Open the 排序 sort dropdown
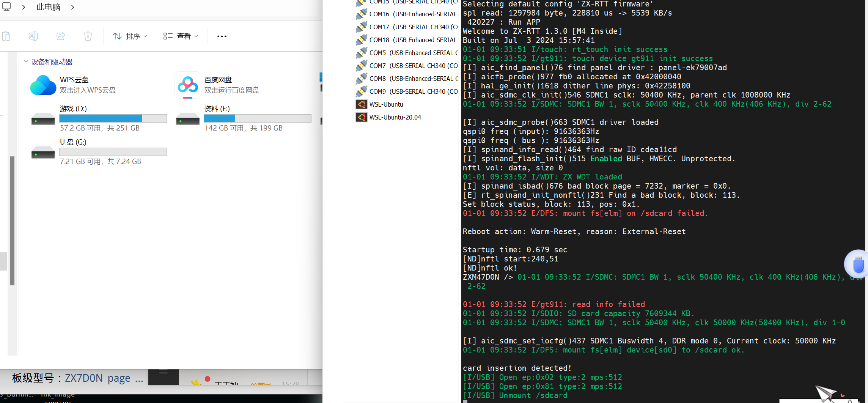 click(x=130, y=36)
